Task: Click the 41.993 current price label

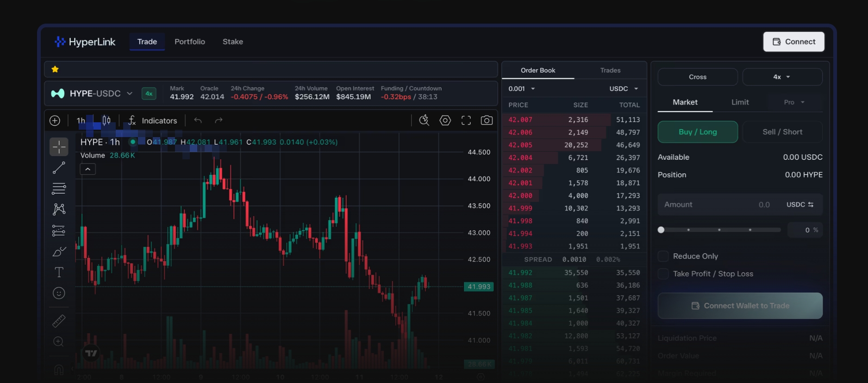Action: click(479, 287)
